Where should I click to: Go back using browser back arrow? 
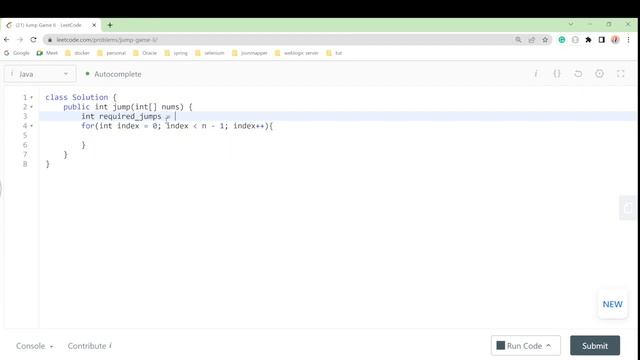[x=7, y=40]
